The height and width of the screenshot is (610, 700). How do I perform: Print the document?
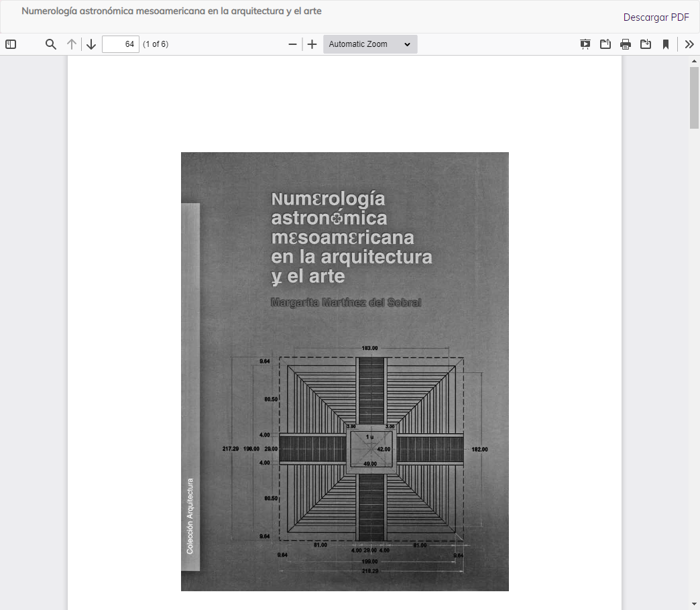click(x=626, y=44)
